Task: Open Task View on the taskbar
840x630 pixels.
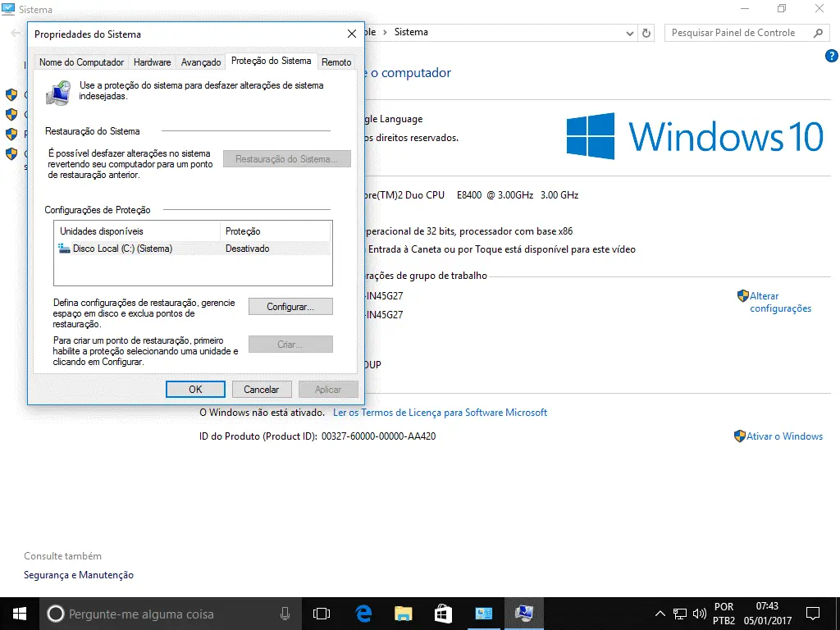Action: 322,614
